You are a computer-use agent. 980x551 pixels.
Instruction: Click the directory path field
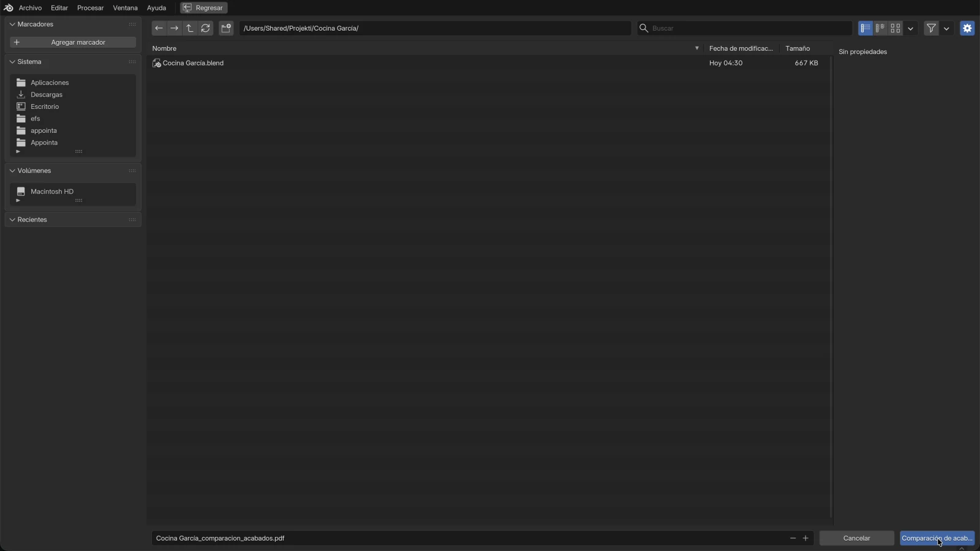click(x=435, y=28)
